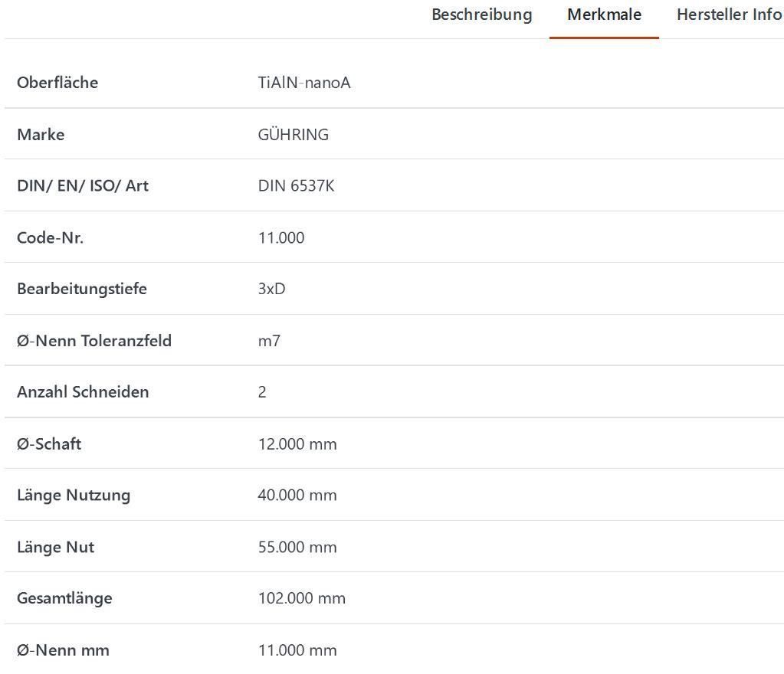Click the Oberfläche row label

tap(57, 83)
